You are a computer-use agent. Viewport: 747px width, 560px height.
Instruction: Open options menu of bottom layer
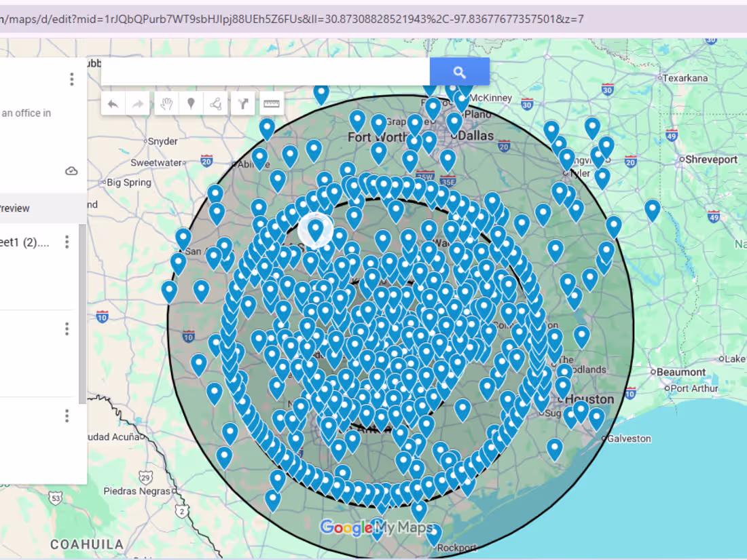click(x=67, y=415)
